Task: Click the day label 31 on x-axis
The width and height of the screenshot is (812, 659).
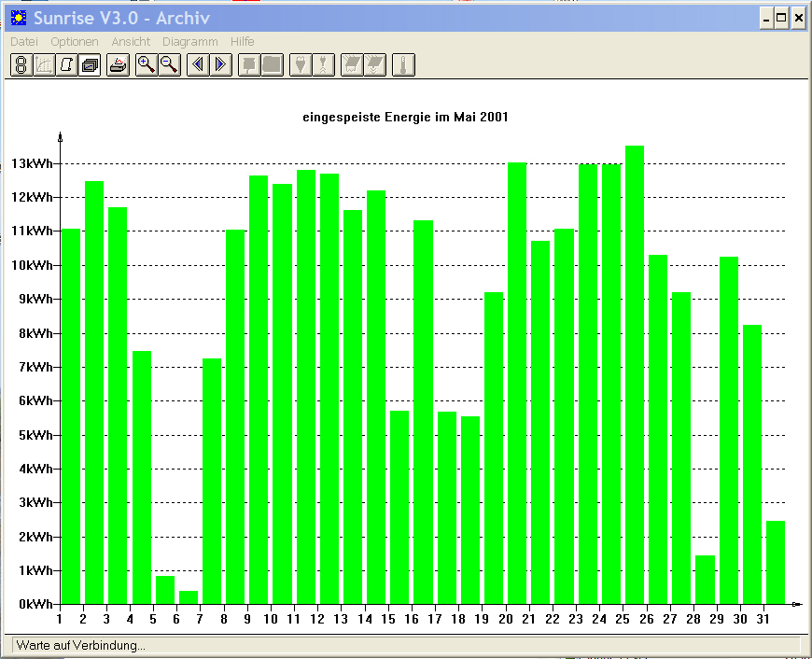Action: tap(763, 619)
